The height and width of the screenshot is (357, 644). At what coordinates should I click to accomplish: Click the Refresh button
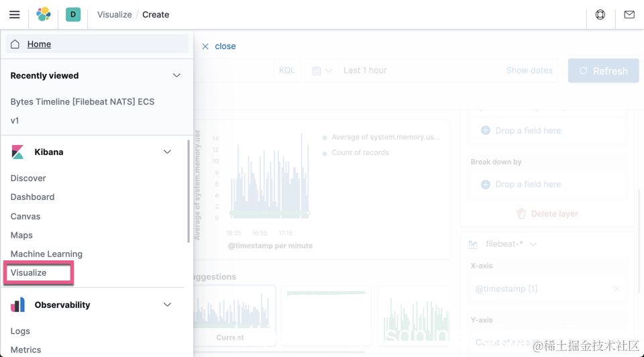point(603,70)
